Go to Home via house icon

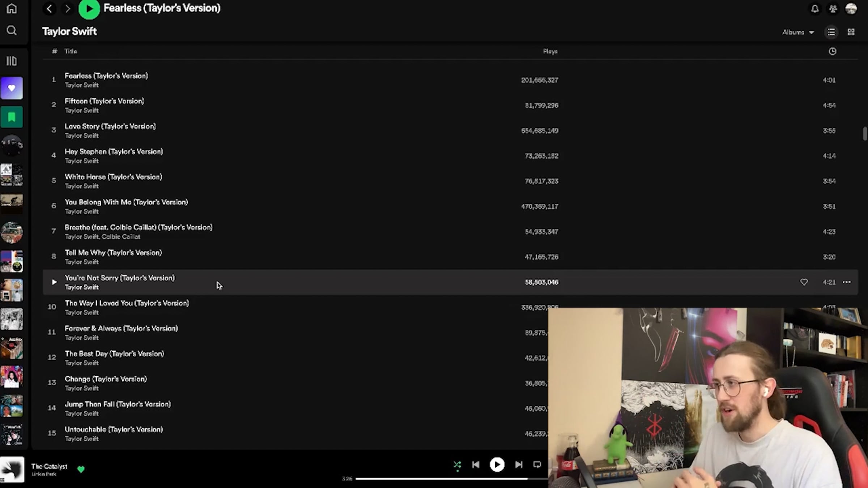12,8
